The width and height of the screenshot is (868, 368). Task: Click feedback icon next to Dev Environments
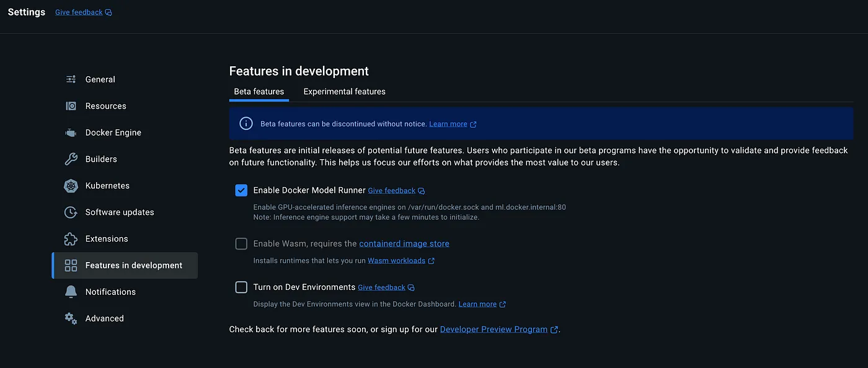(411, 287)
